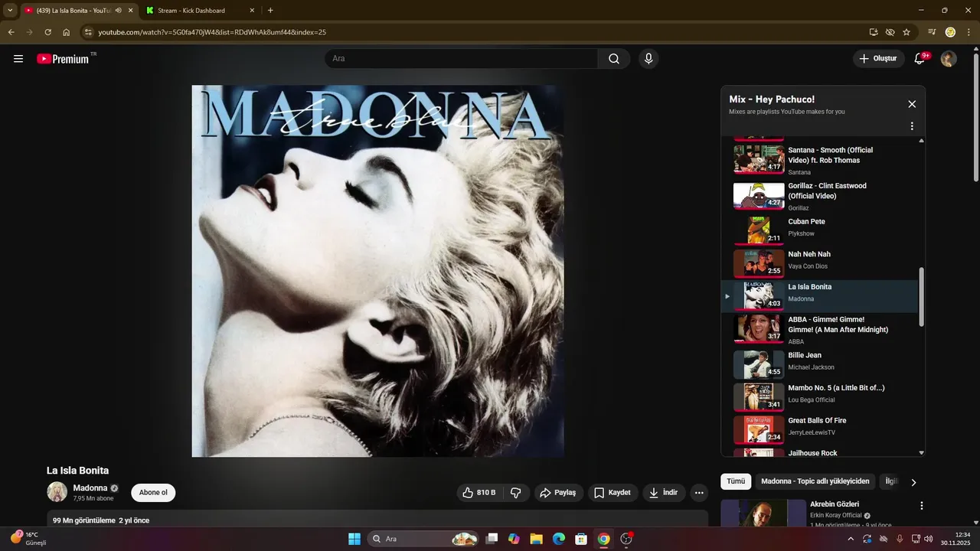980x551 pixels.
Task: Start voice search with microphone icon
Action: coord(648,59)
